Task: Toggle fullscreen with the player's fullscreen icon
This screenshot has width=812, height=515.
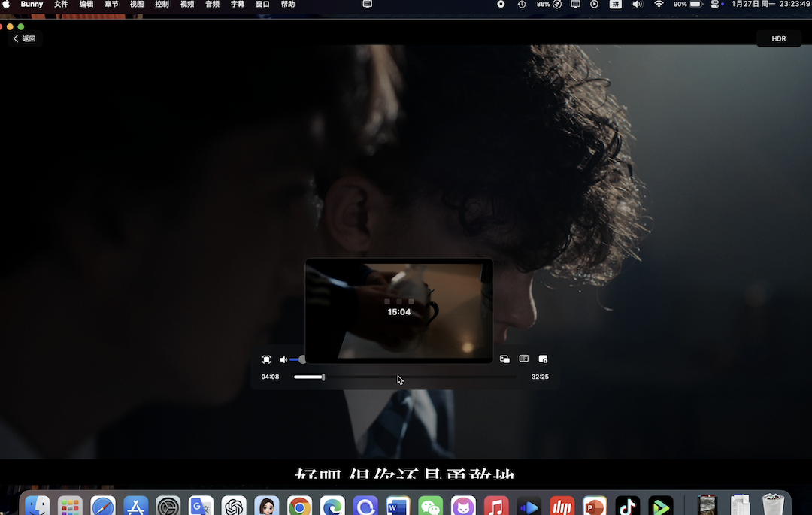Action: click(266, 359)
